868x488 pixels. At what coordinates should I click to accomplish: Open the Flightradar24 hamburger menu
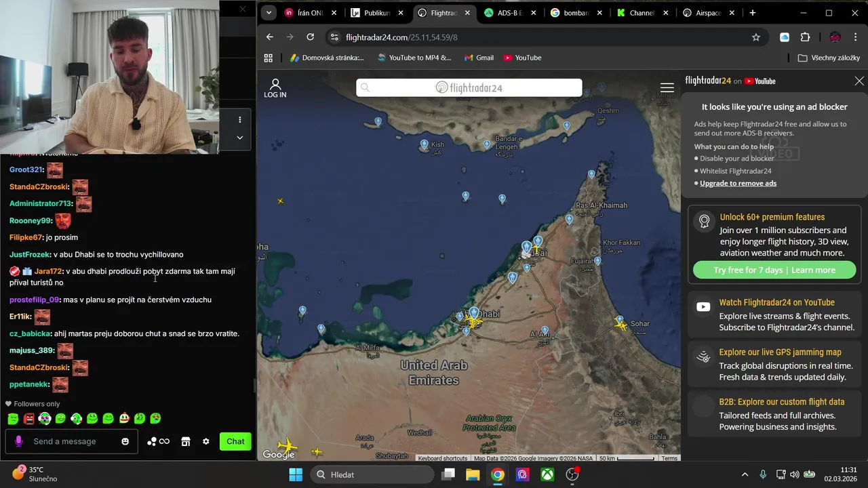(667, 88)
